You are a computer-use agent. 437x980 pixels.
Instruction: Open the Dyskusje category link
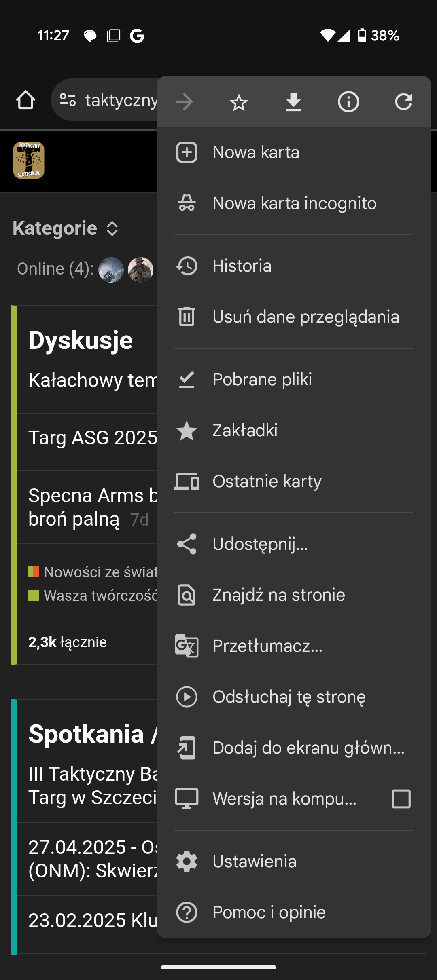81,340
